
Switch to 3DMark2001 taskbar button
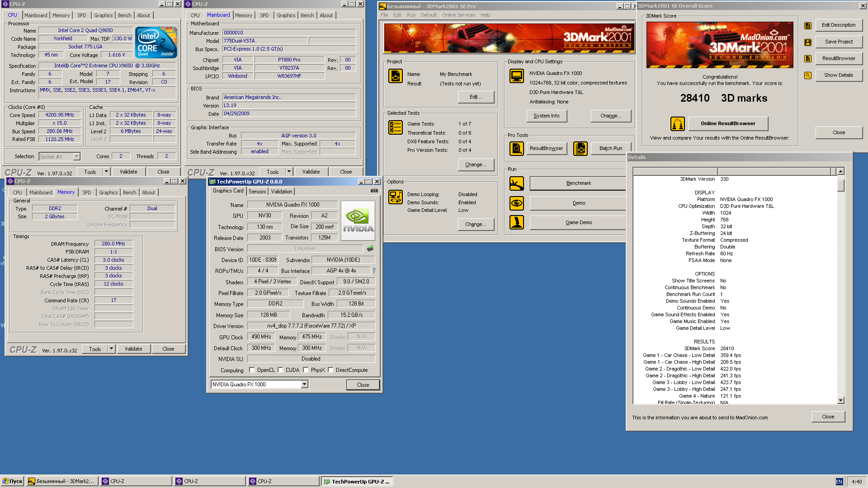[x=62, y=482]
